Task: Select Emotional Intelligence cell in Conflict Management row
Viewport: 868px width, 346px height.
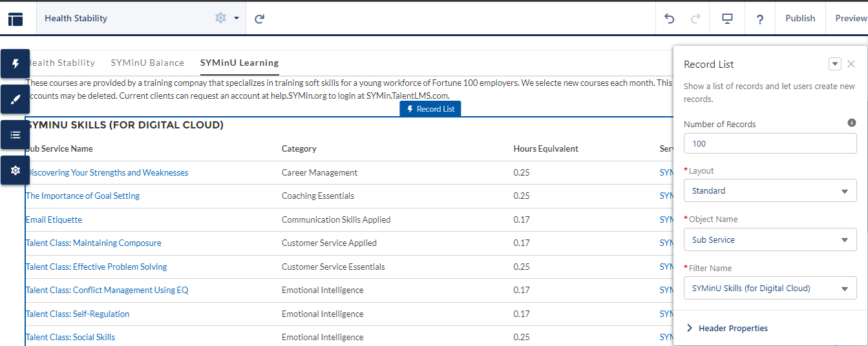Action: (323, 290)
